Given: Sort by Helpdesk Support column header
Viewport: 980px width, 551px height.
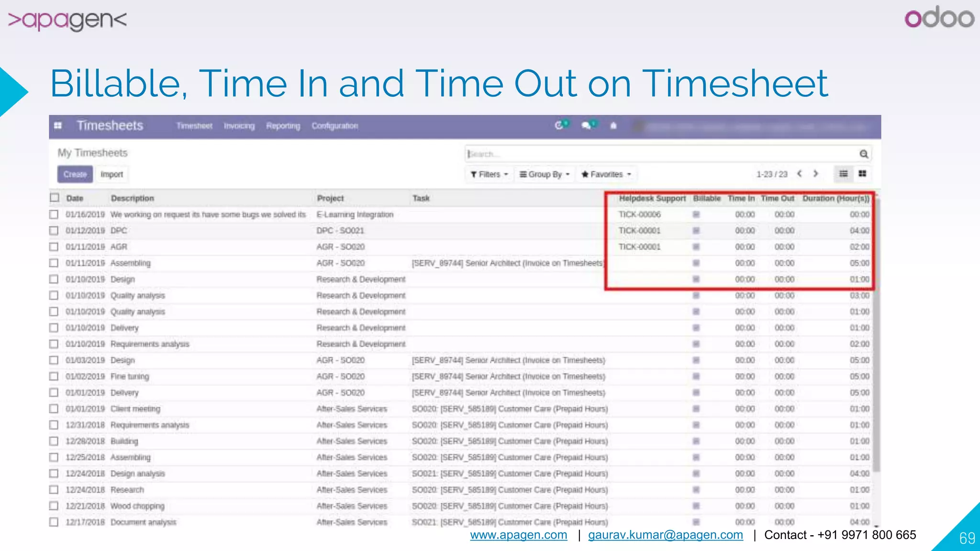Looking at the screenshot, I should [652, 198].
